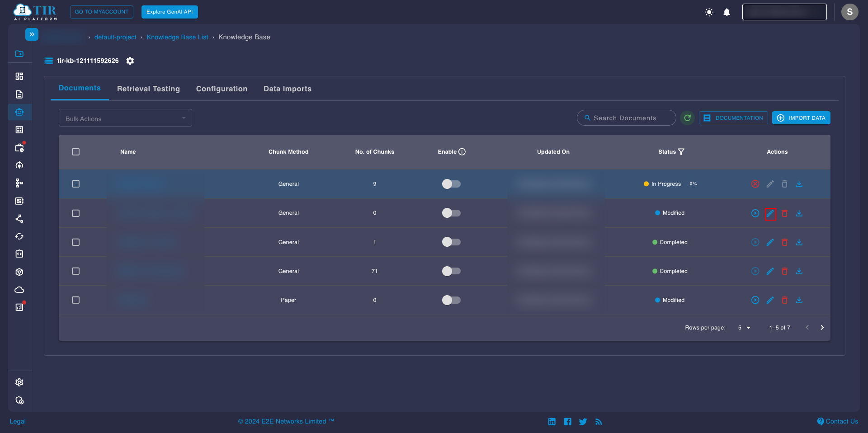Viewport: 868px width, 433px height.
Task: Edit the In Progress document row
Action: tap(770, 184)
